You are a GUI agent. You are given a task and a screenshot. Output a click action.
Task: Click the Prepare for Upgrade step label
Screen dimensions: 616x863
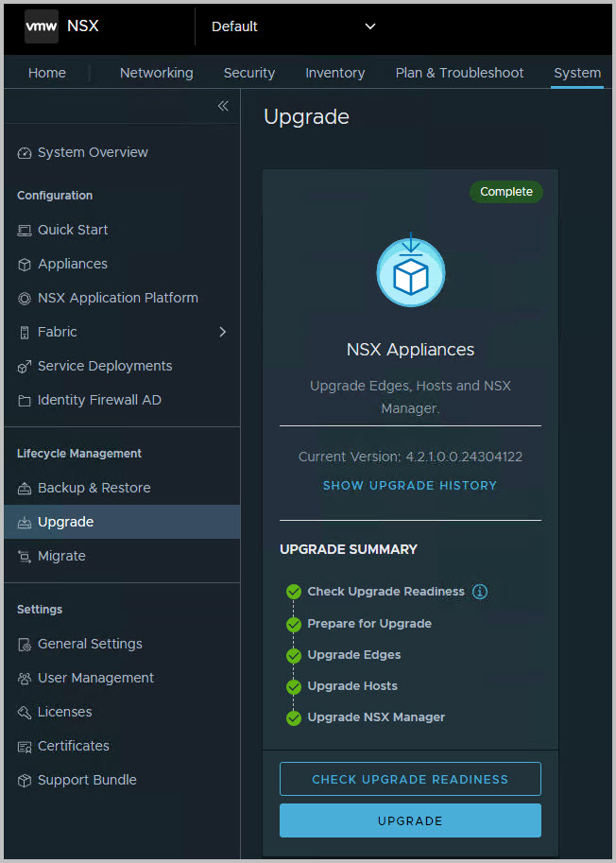pos(369,624)
